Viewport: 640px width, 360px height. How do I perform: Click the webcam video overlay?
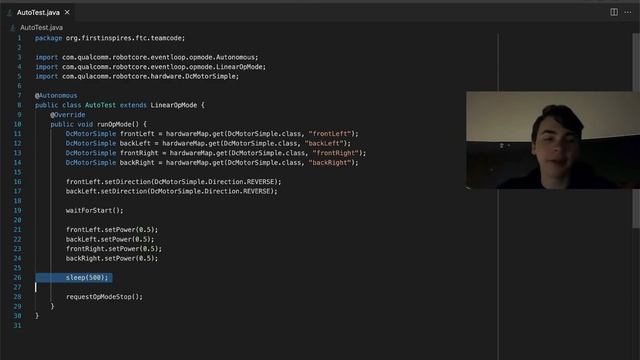pos(553,140)
